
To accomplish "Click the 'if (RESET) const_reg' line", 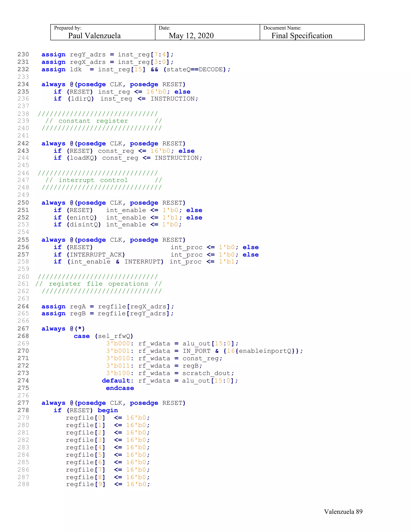I will click(x=124, y=151).
